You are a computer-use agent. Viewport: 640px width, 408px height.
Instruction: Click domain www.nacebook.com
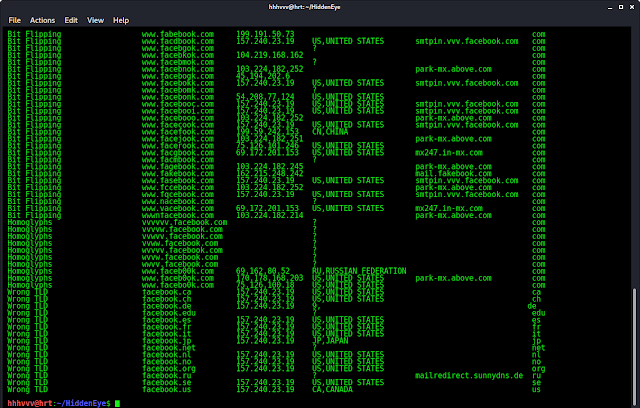(178, 201)
